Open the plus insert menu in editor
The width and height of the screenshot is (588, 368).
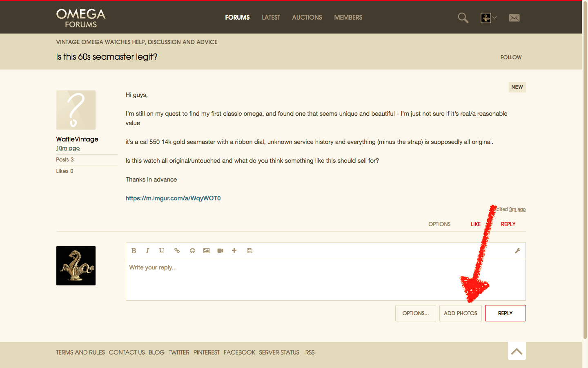pos(234,251)
